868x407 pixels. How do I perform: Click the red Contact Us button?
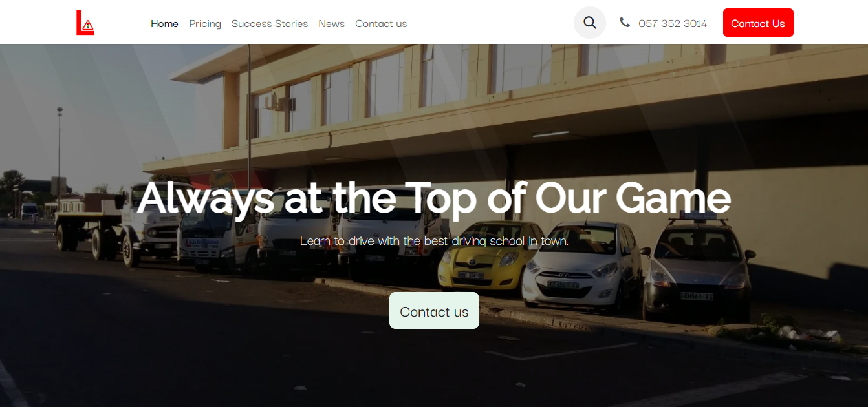[758, 23]
